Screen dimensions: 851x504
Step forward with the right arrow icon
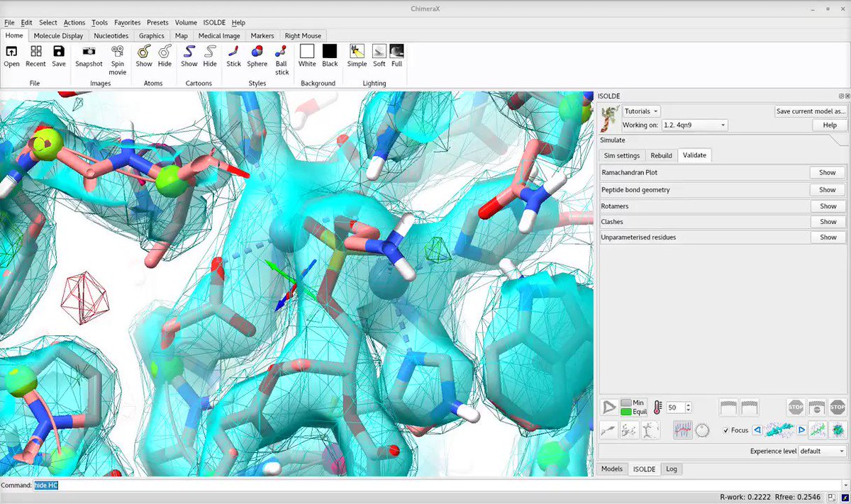(x=802, y=430)
